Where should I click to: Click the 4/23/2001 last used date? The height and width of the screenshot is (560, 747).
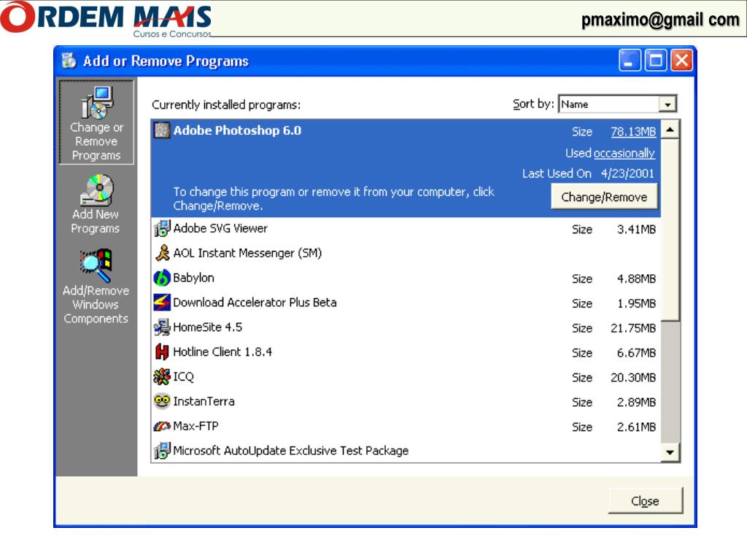coord(627,174)
